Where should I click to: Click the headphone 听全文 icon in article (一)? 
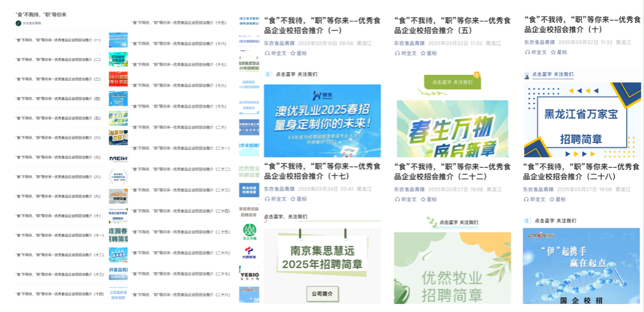(267, 53)
